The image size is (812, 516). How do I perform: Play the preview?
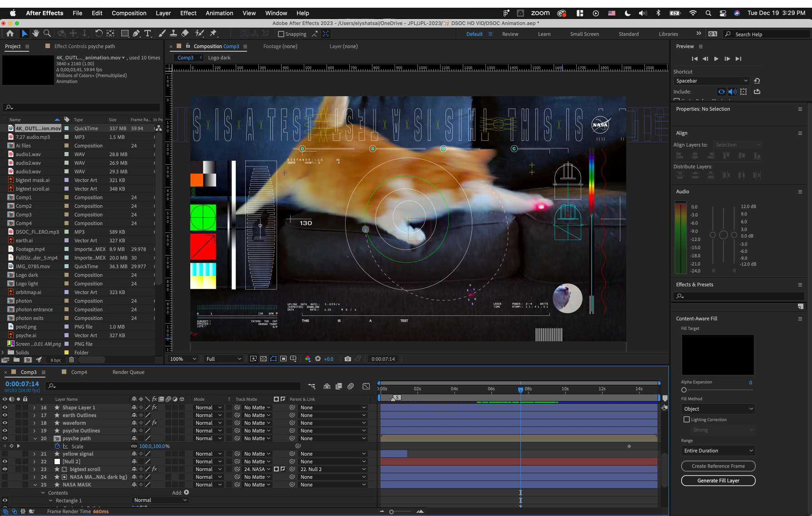coord(716,59)
